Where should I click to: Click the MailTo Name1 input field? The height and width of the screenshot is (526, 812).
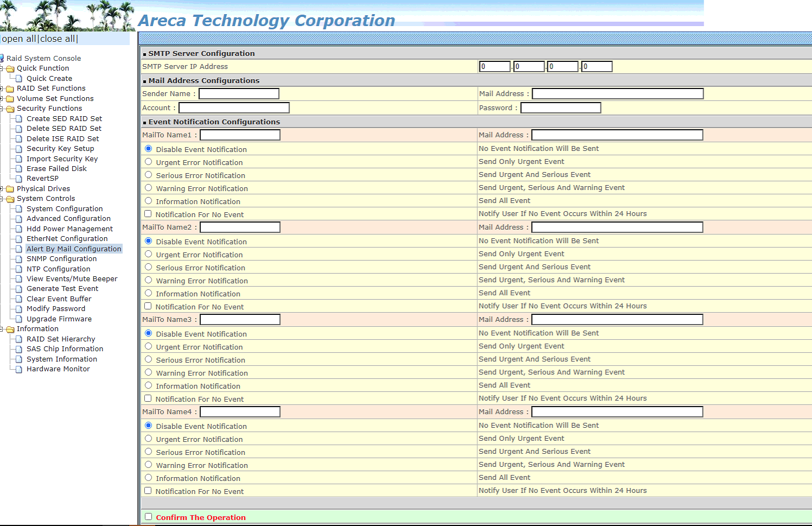pos(240,135)
